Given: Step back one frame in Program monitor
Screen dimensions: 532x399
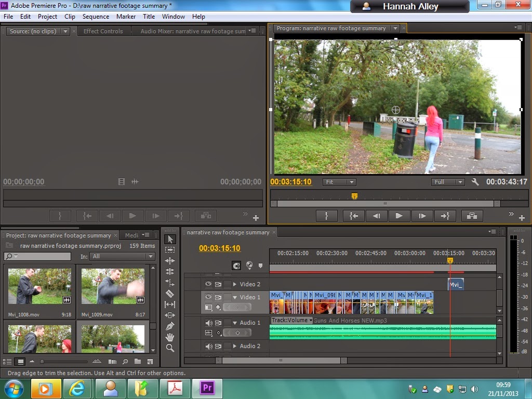Looking at the screenshot, I should tap(376, 216).
